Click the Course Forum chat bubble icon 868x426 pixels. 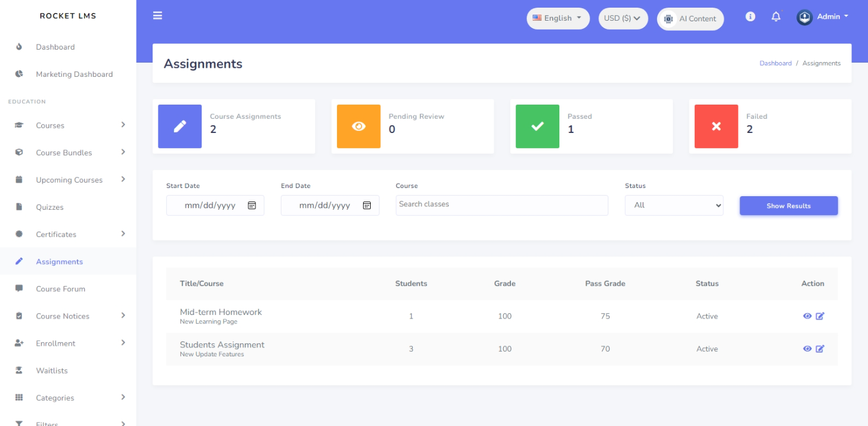tap(19, 288)
